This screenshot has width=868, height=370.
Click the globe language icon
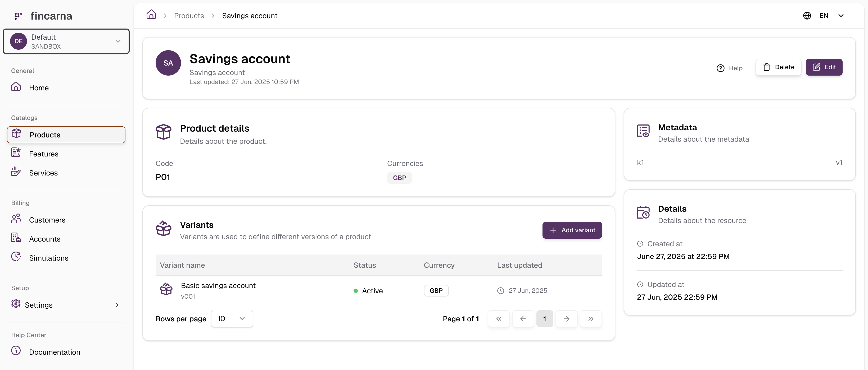coord(807,16)
